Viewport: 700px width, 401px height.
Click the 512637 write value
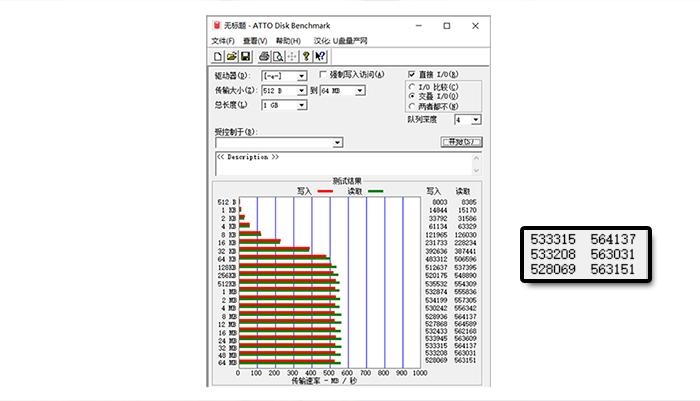tap(436, 267)
